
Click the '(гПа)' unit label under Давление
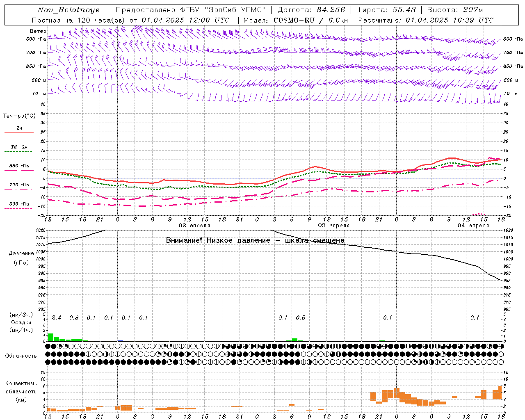21,262
